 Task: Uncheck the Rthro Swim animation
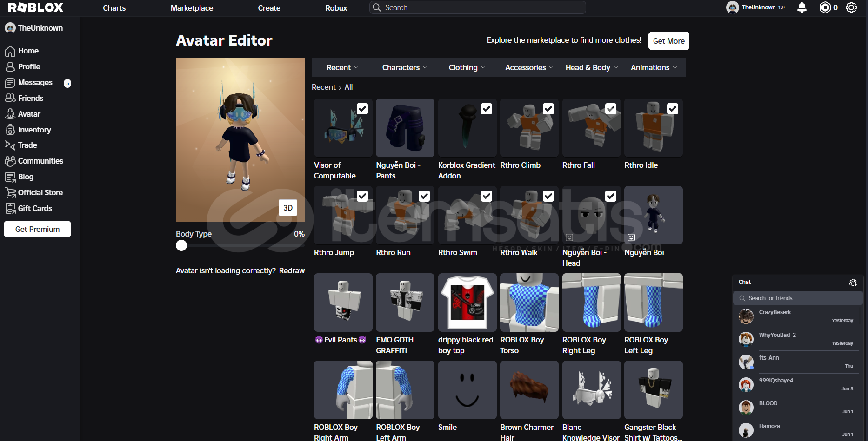pyautogui.click(x=487, y=196)
